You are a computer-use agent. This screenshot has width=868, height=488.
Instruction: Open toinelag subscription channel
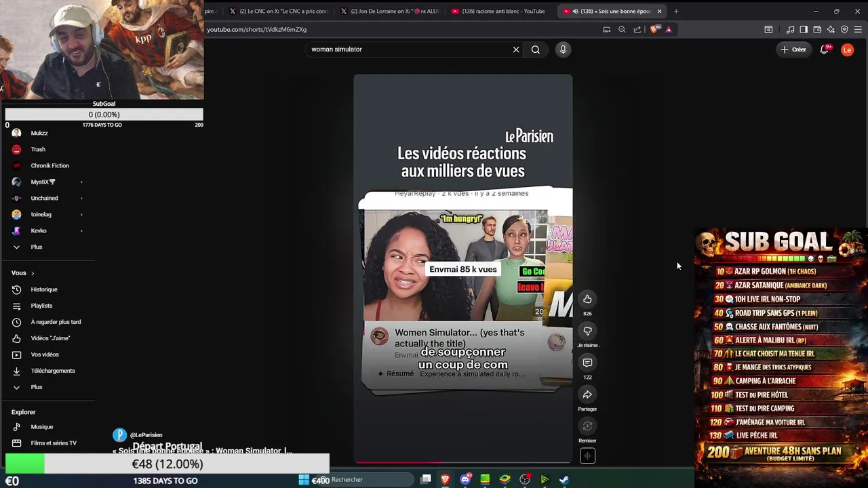click(x=41, y=214)
